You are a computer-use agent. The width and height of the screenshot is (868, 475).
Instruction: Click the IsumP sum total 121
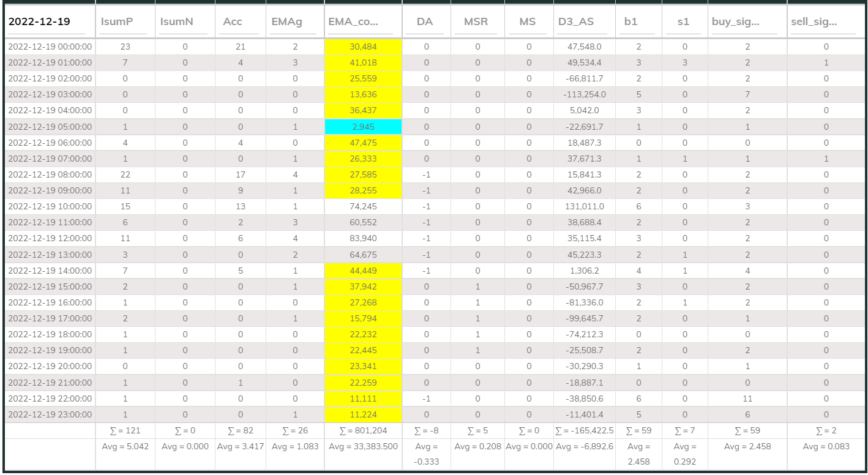click(125, 430)
